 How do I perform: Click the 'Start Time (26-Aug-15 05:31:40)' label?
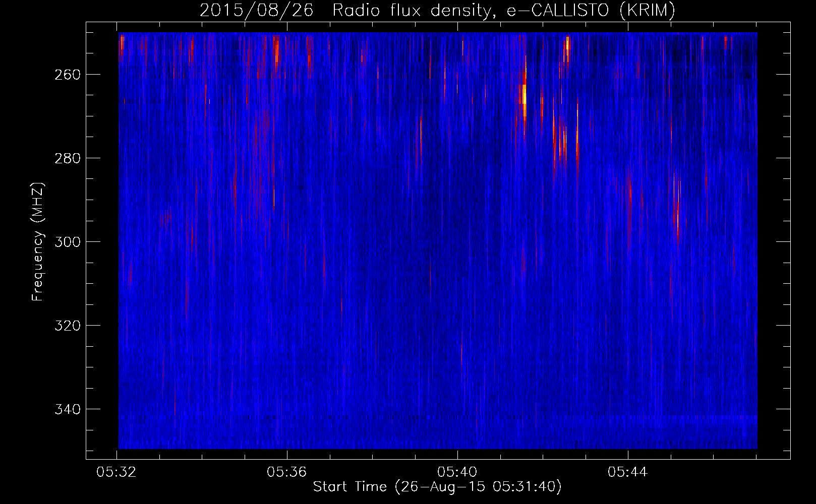(x=437, y=486)
